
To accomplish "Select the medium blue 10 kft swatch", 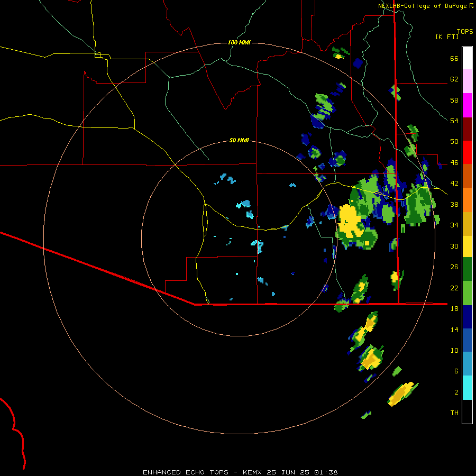I will 467,340.
